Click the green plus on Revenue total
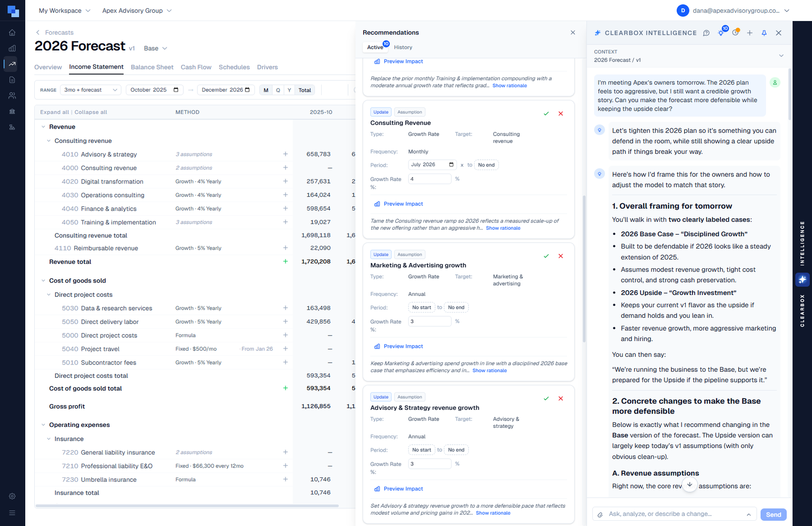 (285, 261)
